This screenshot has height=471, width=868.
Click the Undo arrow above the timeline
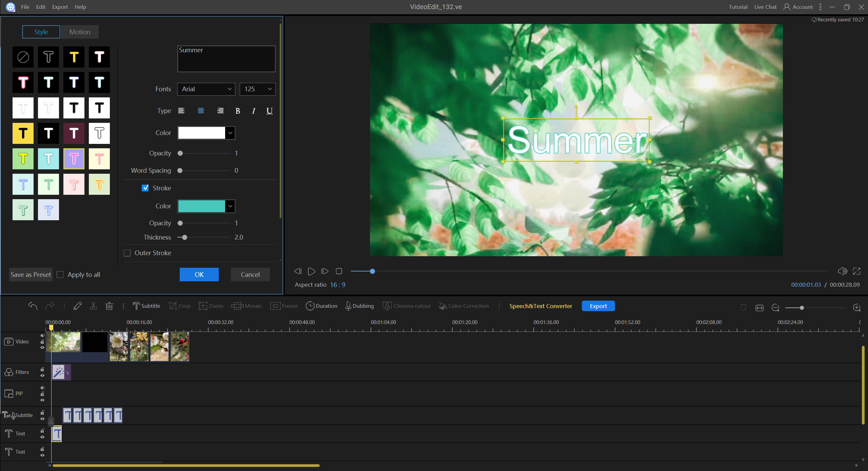[33, 306]
